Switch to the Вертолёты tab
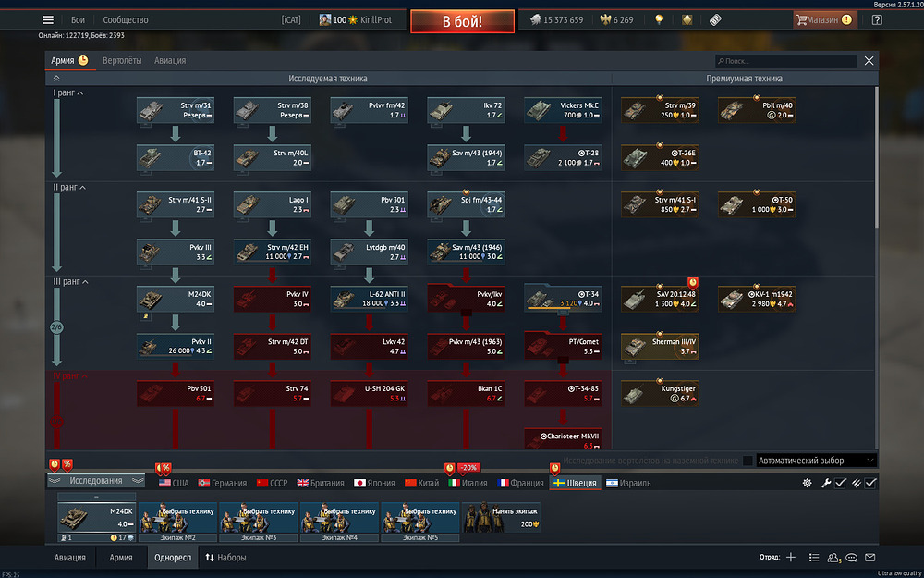Screen dimensions: 924x578 coord(122,61)
